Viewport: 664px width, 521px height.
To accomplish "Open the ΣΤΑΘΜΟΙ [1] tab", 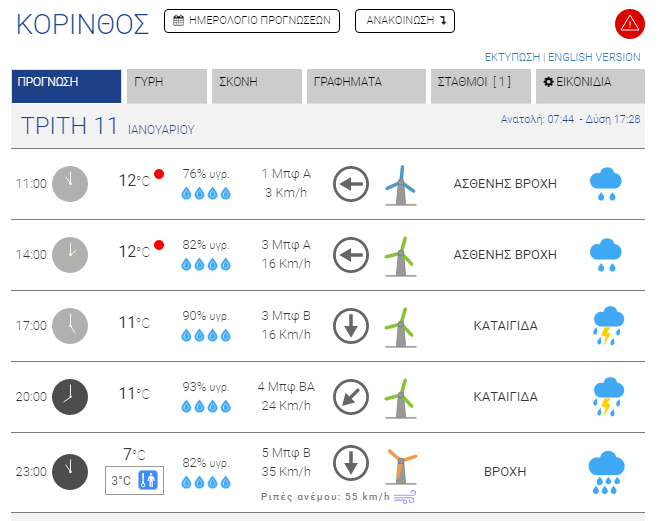I will pyautogui.click(x=477, y=83).
